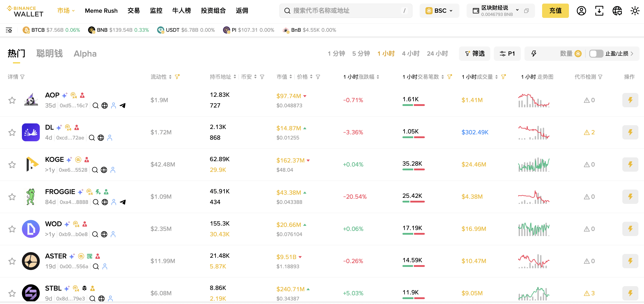Expand the 市场 menu dropdown
The width and height of the screenshot is (644, 304).
(66, 11)
